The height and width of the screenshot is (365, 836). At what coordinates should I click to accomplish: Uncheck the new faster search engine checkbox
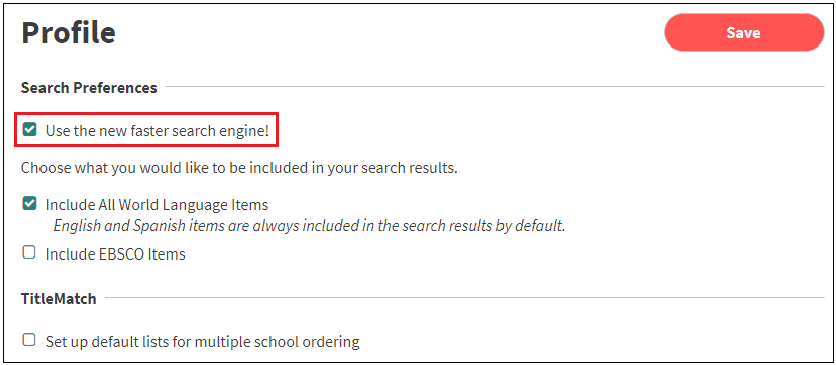(x=29, y=129)
